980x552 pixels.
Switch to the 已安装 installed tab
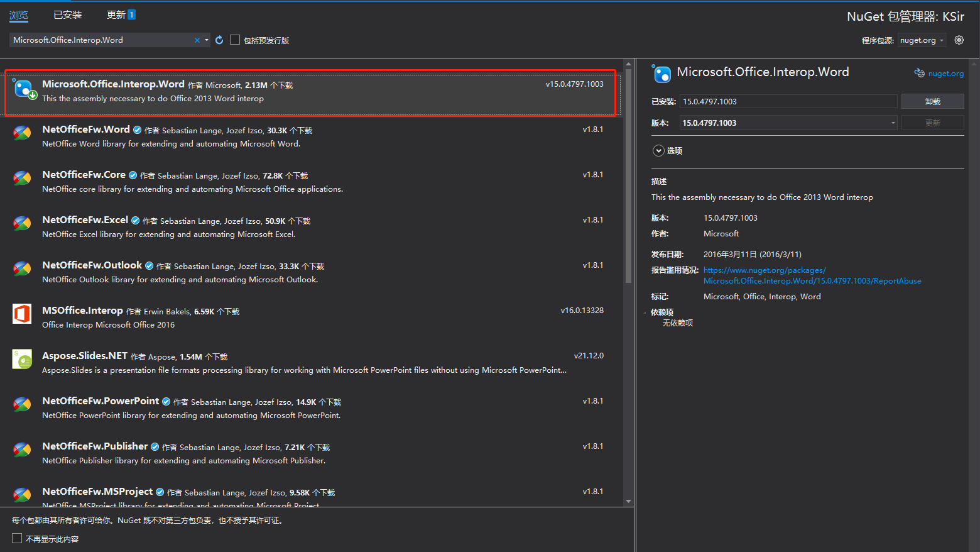pyautogui.click(x=68, y=15)
